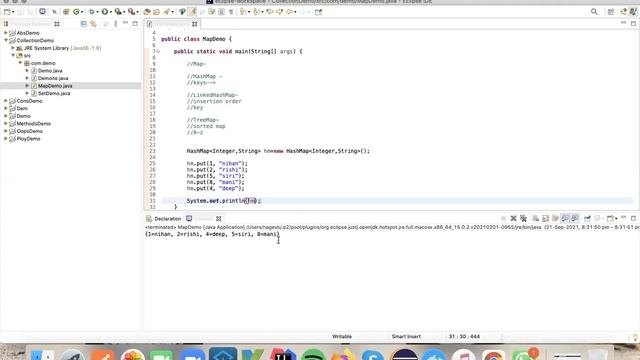This screenshot has width=640, height=360.
Task: Click the Open Perspective icon
Action: [x=611, y=12]
